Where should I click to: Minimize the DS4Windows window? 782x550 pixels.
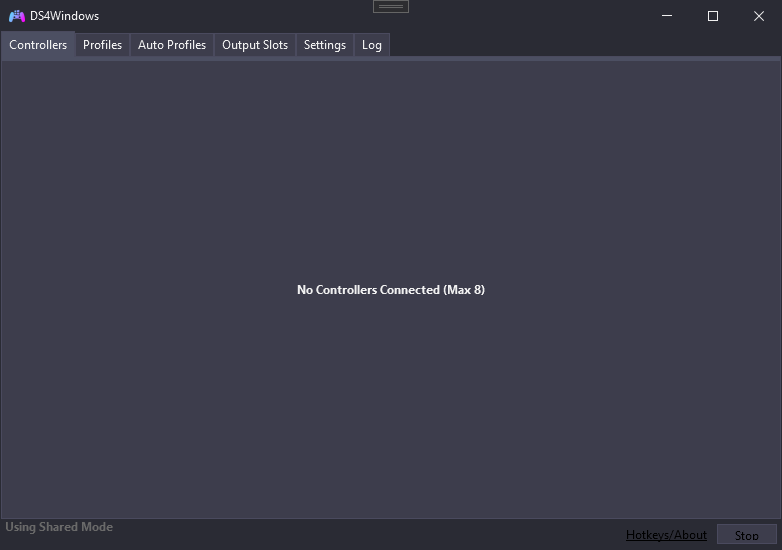667,16
